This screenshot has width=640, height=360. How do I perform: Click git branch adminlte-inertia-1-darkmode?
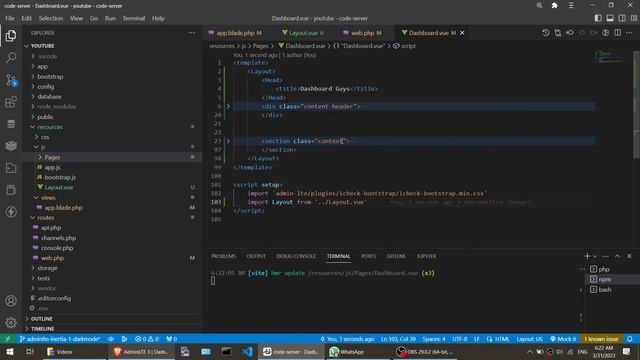(x=60, y=339)
